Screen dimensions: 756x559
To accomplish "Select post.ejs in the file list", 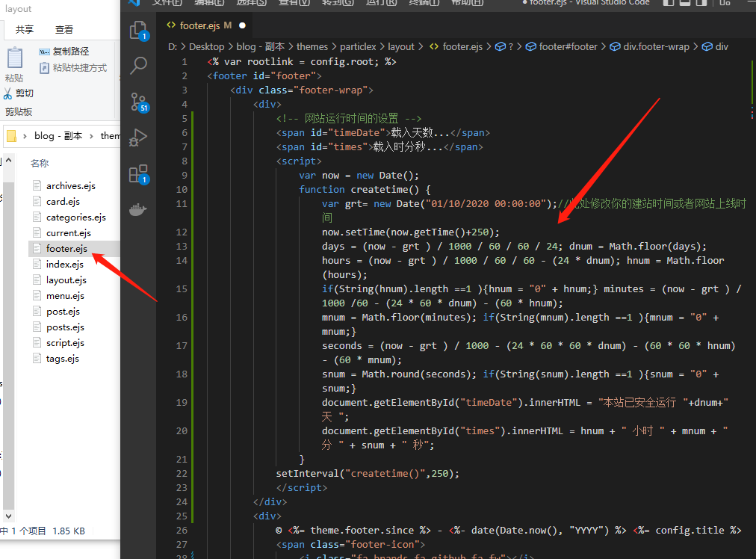I will (x=63, y=312).
